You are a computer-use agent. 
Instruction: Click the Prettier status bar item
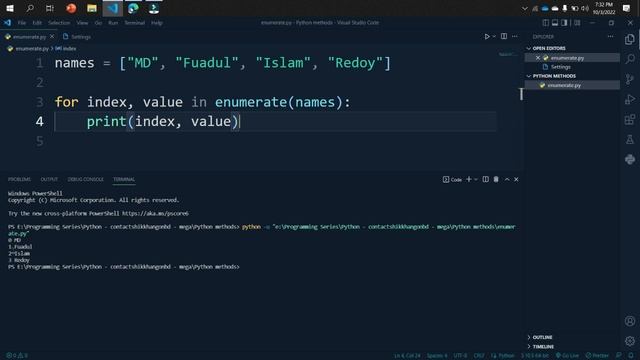[x=597, y=356]
